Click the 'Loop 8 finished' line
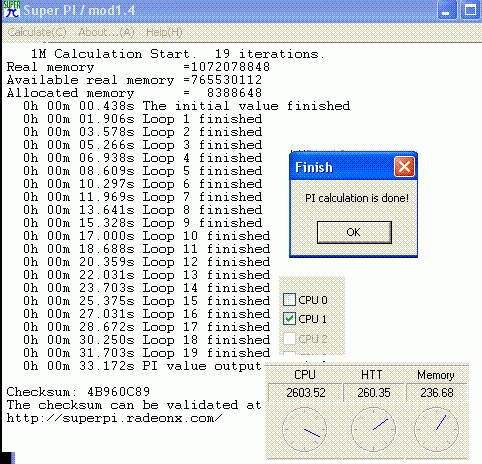 pyautogui.click(x=142, y=210)
